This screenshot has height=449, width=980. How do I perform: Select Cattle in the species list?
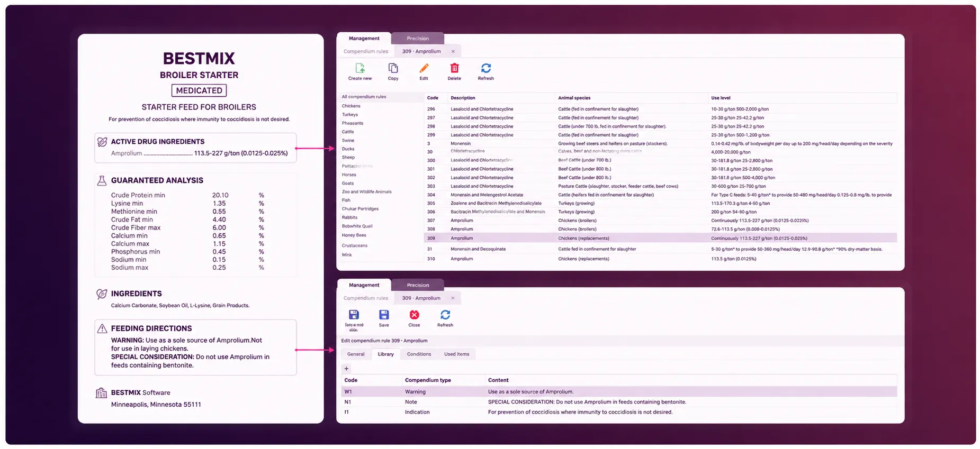coord(348,132)
